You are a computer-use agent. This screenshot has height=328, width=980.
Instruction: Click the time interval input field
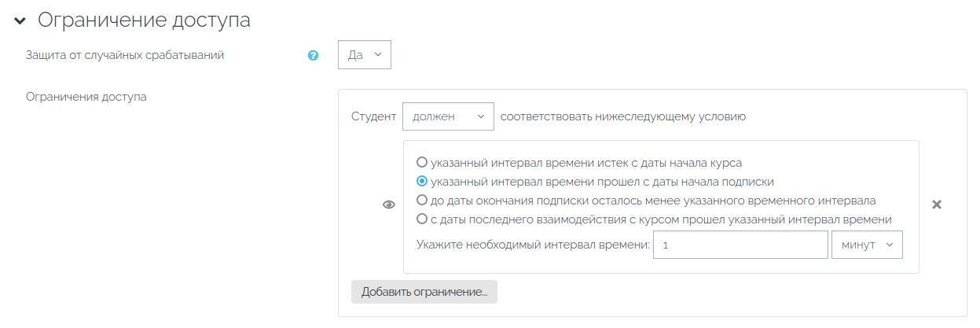coord(740,245)
